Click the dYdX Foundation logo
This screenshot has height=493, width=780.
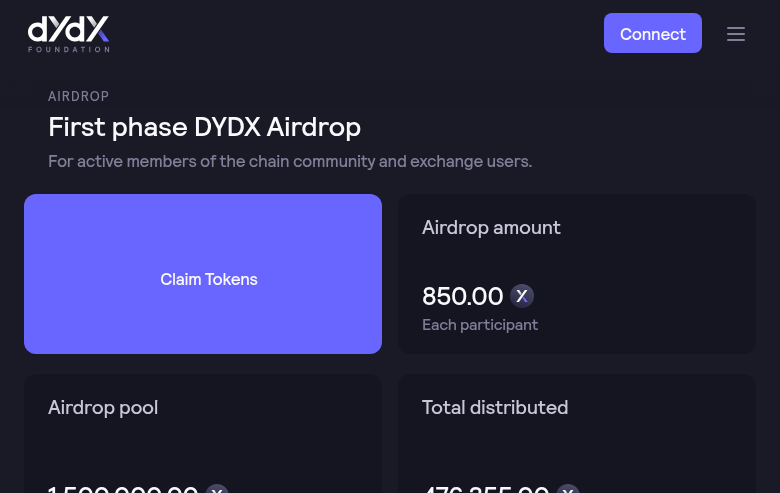[68, 33]
